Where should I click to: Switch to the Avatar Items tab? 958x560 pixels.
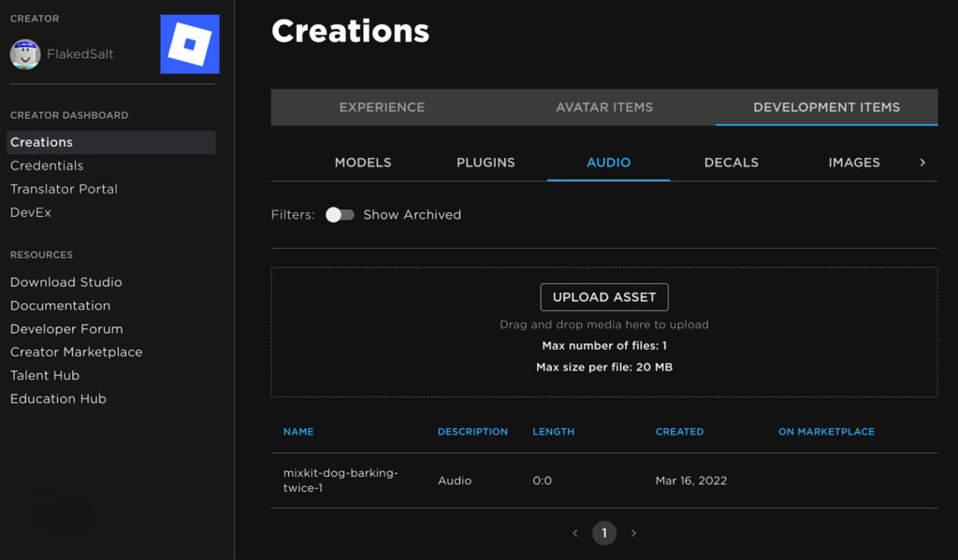pyautogui.click(x=603, y=108)
